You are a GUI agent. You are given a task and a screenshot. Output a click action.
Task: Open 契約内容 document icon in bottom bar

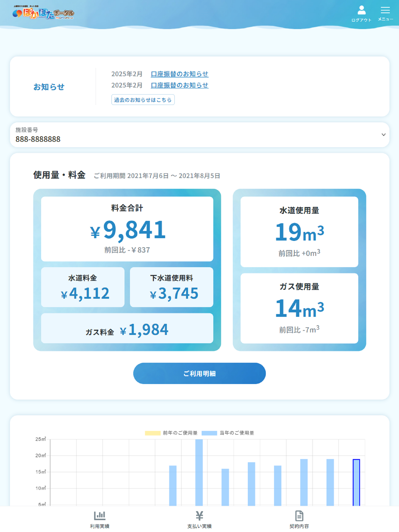point(299,516)
